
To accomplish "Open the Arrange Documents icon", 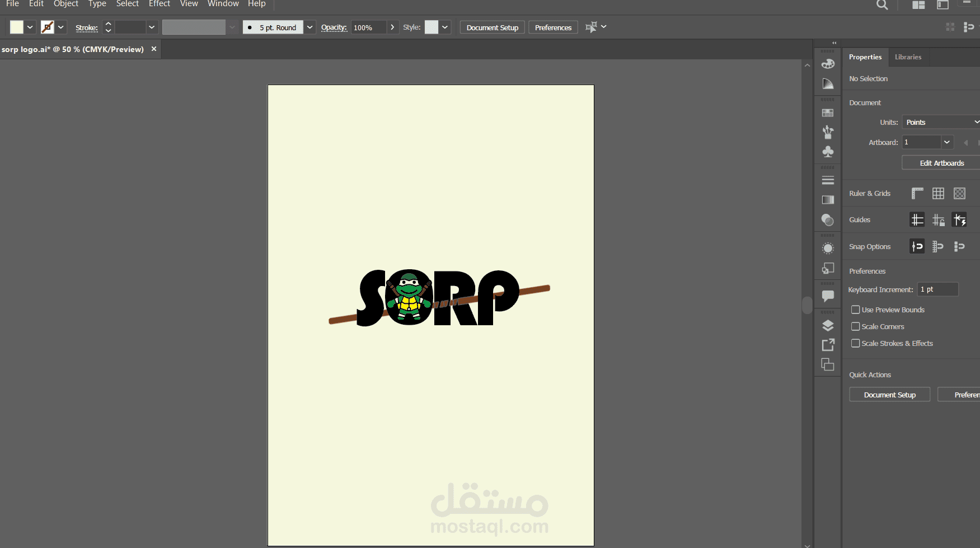I will tap(918, 5).
